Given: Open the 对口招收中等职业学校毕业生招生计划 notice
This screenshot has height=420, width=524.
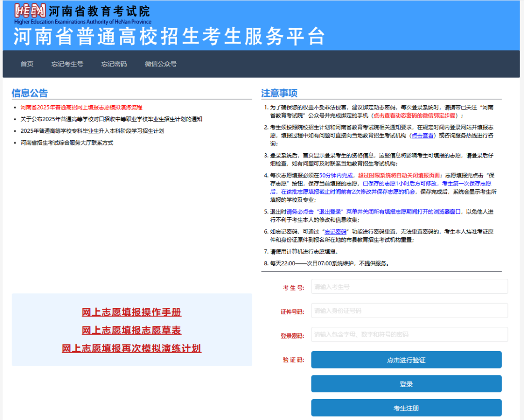Looking at the screenshot, I should click(x=111, y=119).
